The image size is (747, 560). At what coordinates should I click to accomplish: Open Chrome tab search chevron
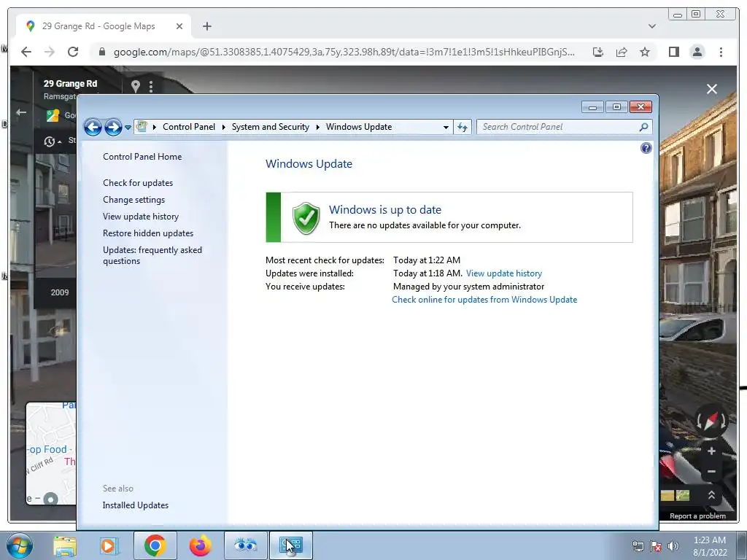652,26
